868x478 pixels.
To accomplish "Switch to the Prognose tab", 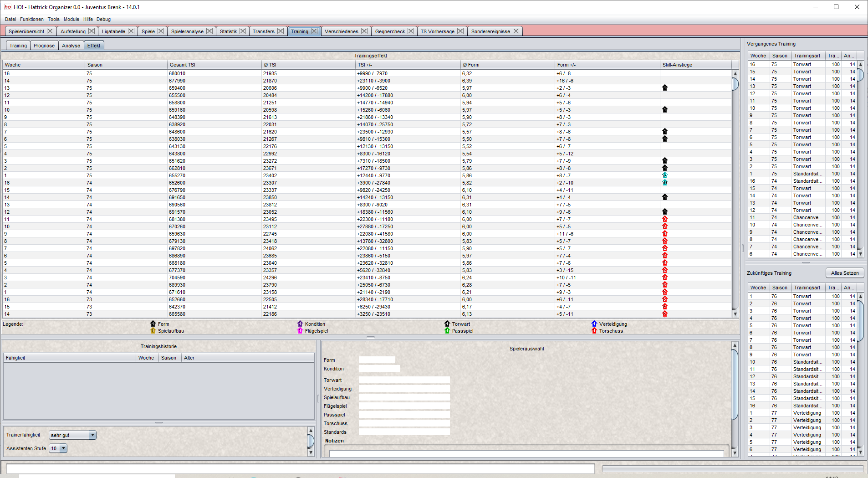I will 44,45.
